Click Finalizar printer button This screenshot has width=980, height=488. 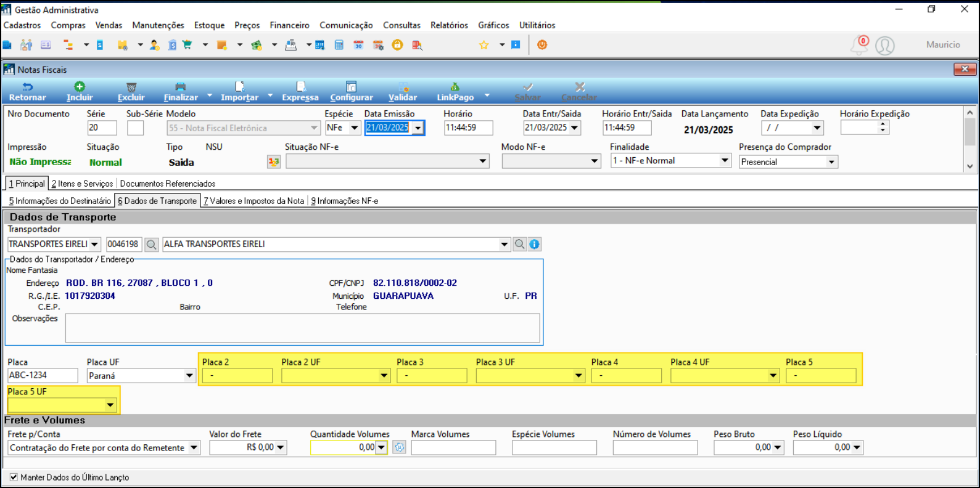[x=181, y=92]
